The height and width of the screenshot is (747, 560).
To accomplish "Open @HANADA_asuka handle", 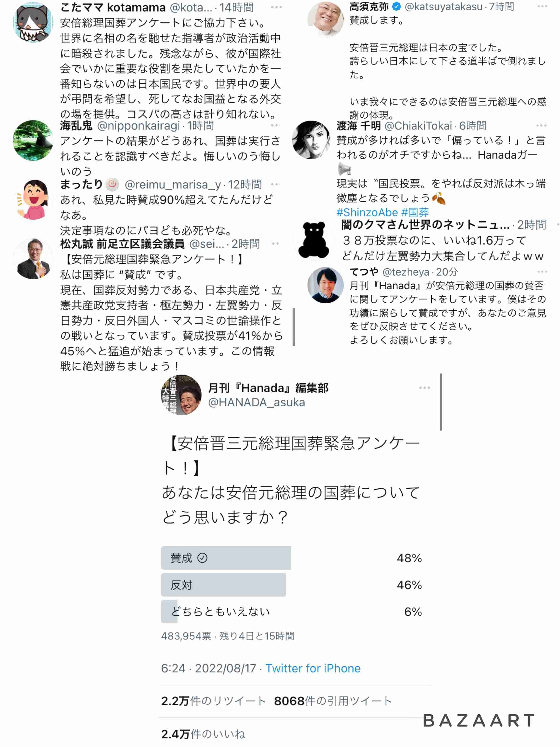I will [256, 402].
